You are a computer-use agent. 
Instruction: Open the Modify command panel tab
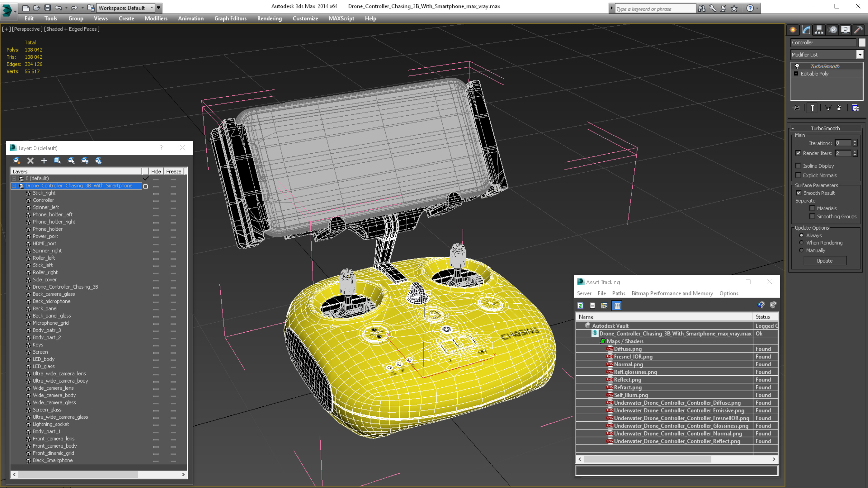coord(806,30)
